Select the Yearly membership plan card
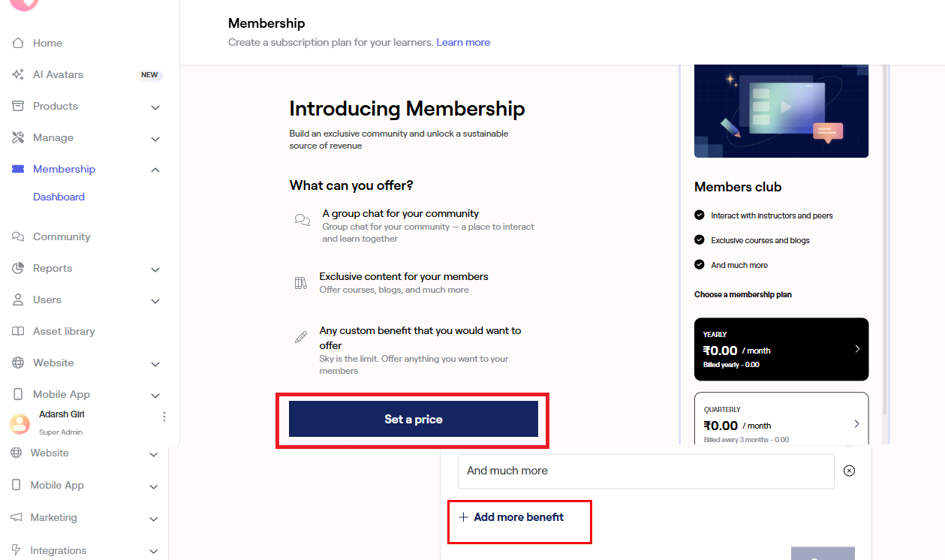The width and height of the screenshot is (945, 560). pos(781,349)
